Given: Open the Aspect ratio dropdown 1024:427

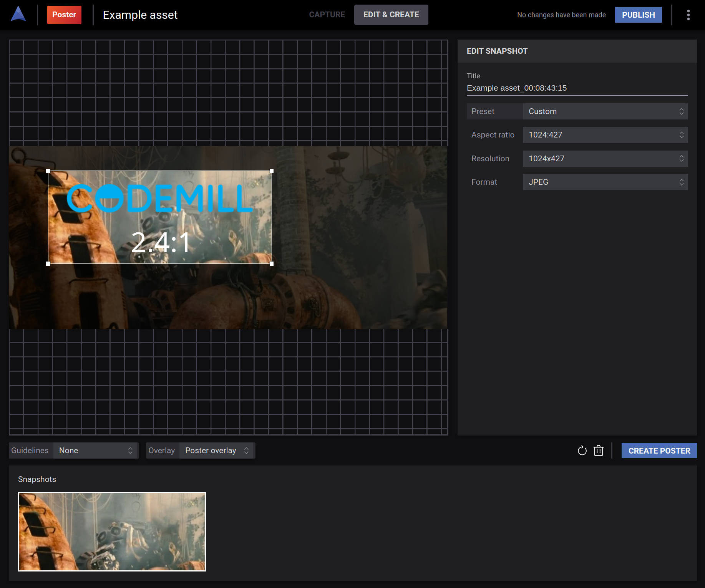Looking at the screenshot, I should 605,135.
